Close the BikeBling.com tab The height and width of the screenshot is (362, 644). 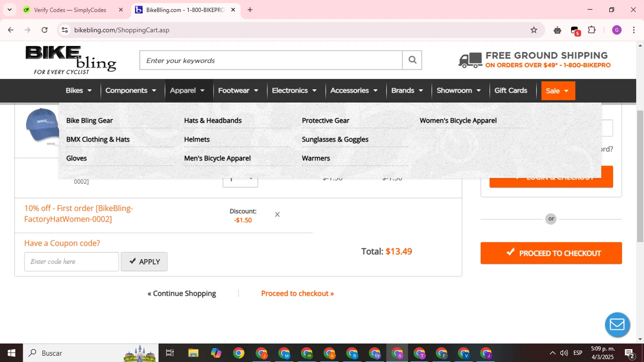[x=233, y=9]
